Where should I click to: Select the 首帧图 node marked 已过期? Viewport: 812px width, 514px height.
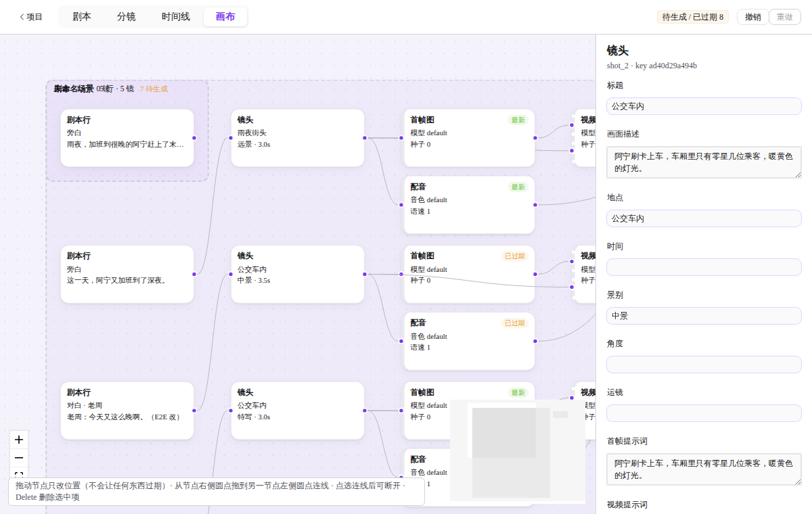[x=470, y=274]
